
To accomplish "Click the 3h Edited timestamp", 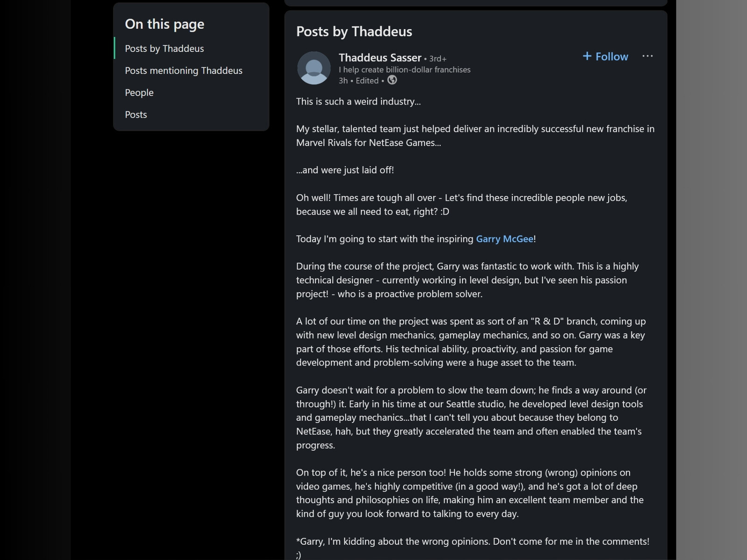I will [x=359, y=81].
